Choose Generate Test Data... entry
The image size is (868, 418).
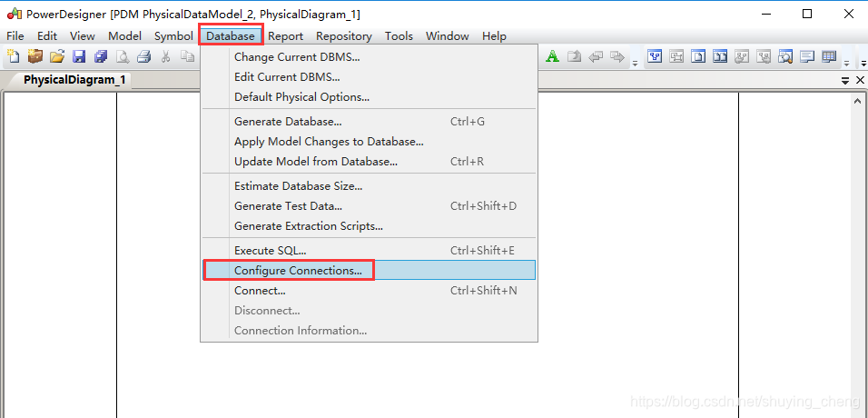(369, 206)
